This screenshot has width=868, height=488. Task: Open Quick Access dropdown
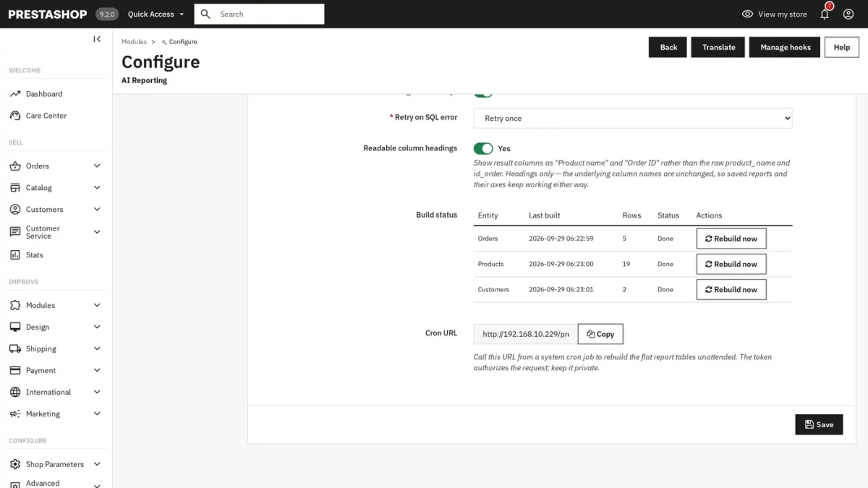point(156,14)
